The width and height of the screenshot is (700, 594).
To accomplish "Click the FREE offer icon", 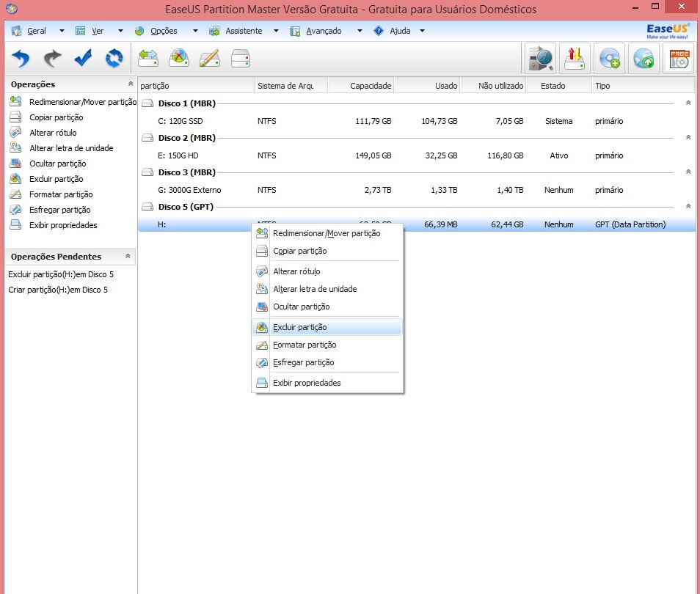I will 679,58.
